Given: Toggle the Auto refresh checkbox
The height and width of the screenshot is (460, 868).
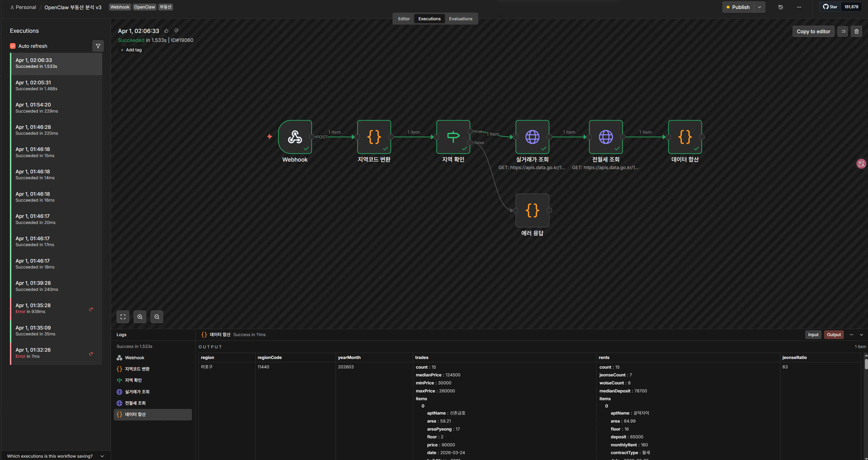Looking at the screenshot, I should point(13,46).
